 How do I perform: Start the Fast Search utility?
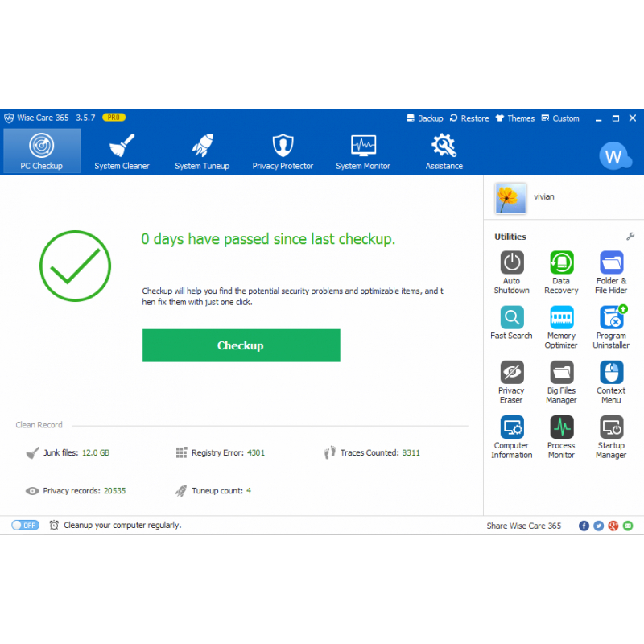pyautogui.click(x=511, y=317)
